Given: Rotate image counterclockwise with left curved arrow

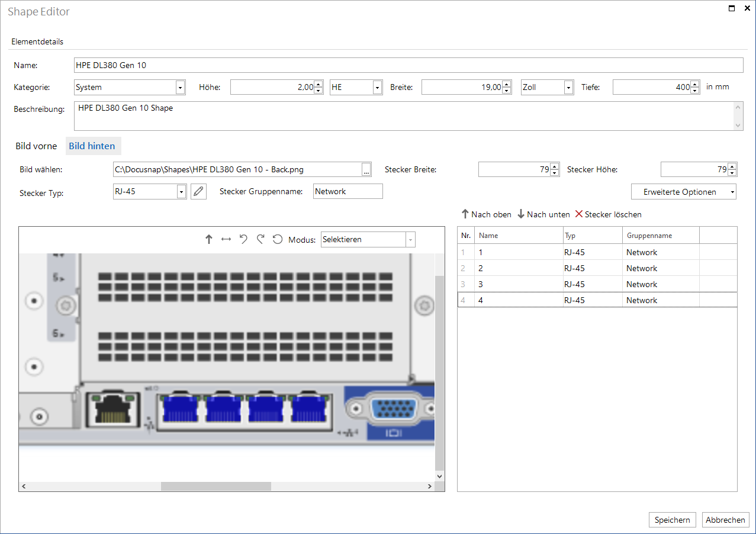Looking at the screenshot, I should coord(243,239).
